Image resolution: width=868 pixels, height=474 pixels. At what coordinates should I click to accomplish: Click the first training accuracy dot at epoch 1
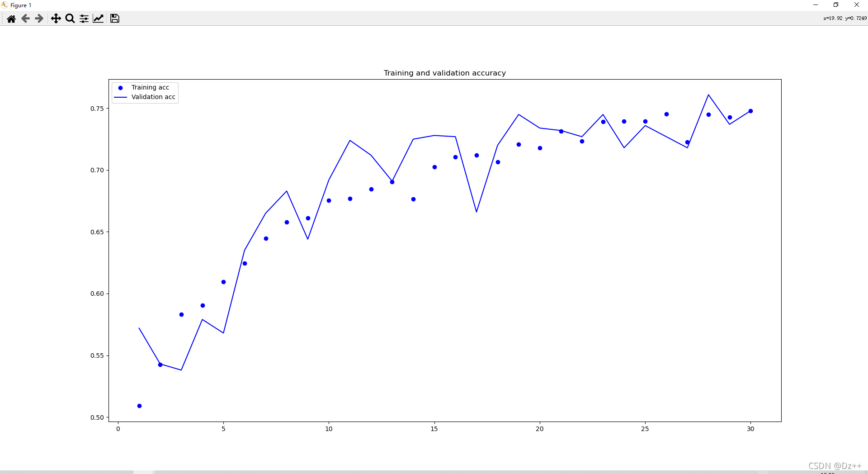(139, 406)
